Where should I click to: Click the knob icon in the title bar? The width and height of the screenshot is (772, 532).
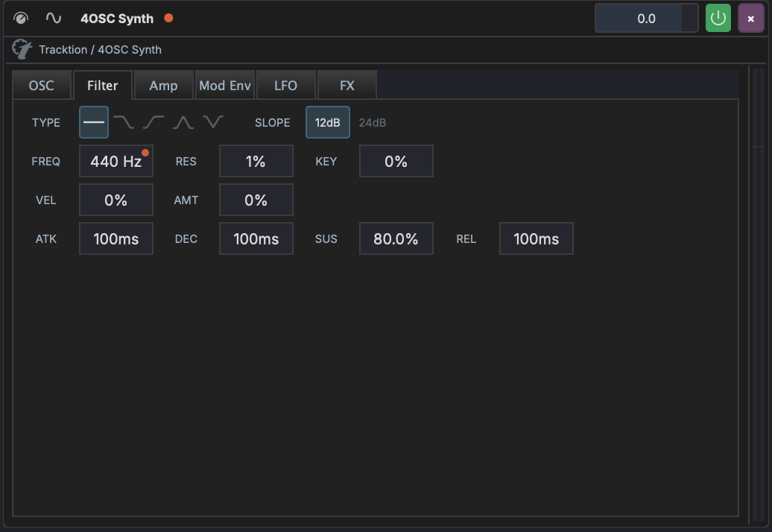(22, 18)
